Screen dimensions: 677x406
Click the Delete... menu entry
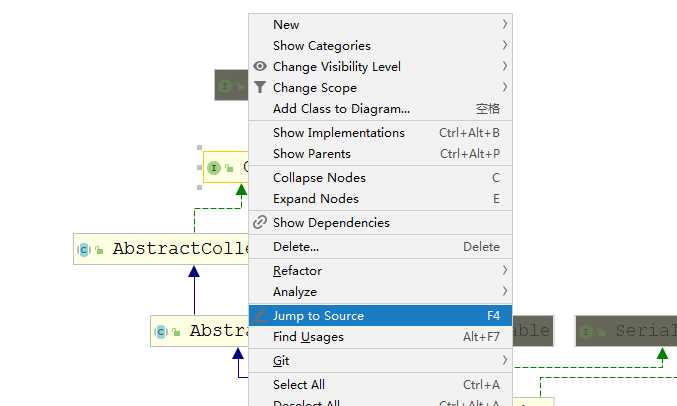[380, 247]
